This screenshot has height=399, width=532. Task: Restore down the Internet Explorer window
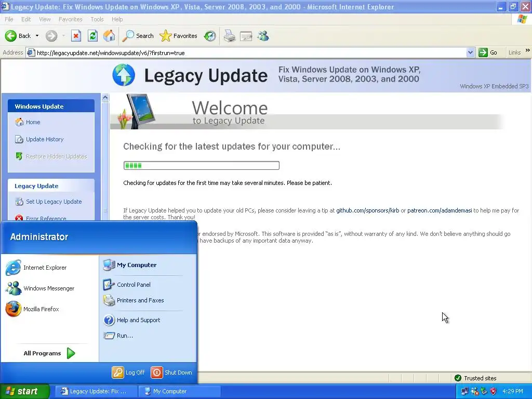(513, 6)
